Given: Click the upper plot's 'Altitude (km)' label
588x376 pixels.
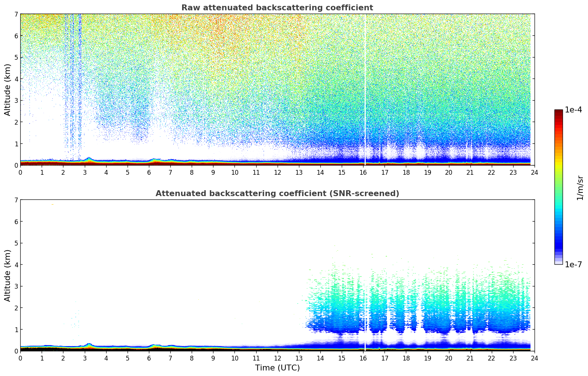Looking at the screenshot, I should point(8,90).
